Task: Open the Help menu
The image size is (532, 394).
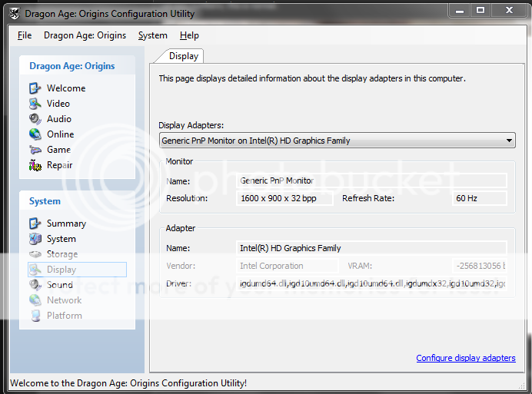Action: click(189, 35)
